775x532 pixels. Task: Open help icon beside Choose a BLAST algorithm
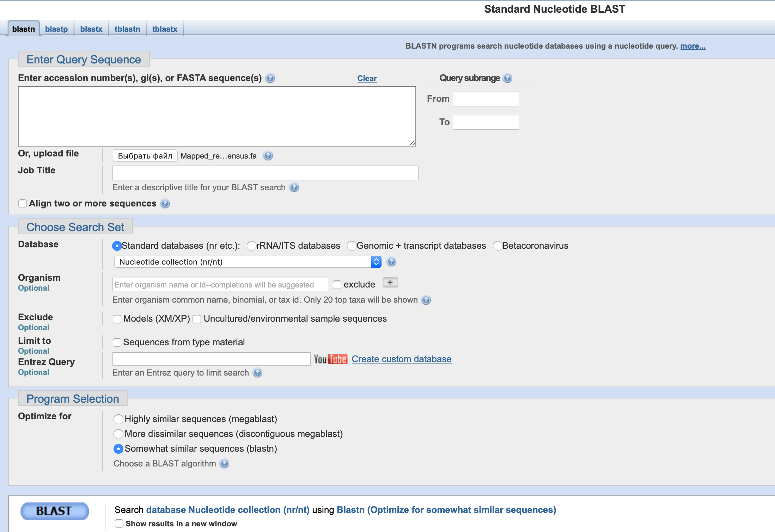[224, 464]
